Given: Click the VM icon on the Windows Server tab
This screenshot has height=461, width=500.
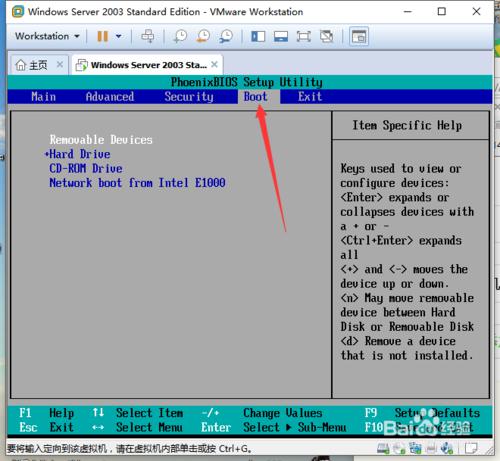Looking at the screenshot, I should tap(81, 65).
